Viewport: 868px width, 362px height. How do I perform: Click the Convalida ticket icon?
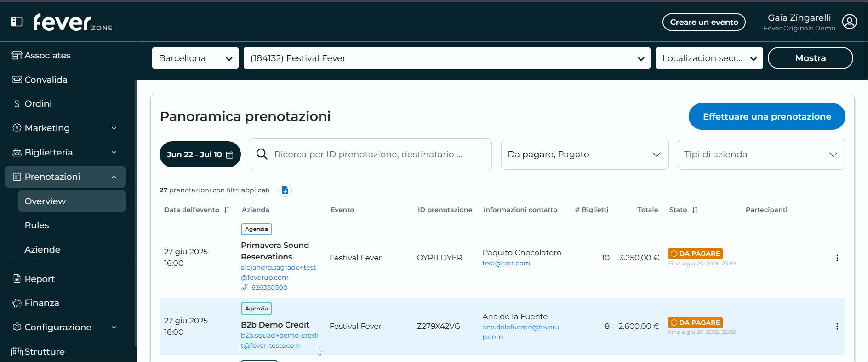coord(17,80)
